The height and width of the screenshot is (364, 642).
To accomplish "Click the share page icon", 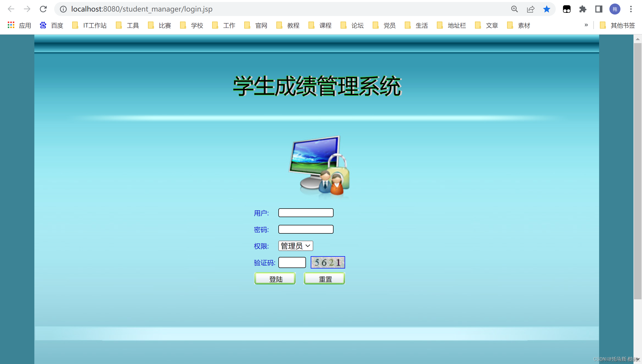I will point(531,9).
